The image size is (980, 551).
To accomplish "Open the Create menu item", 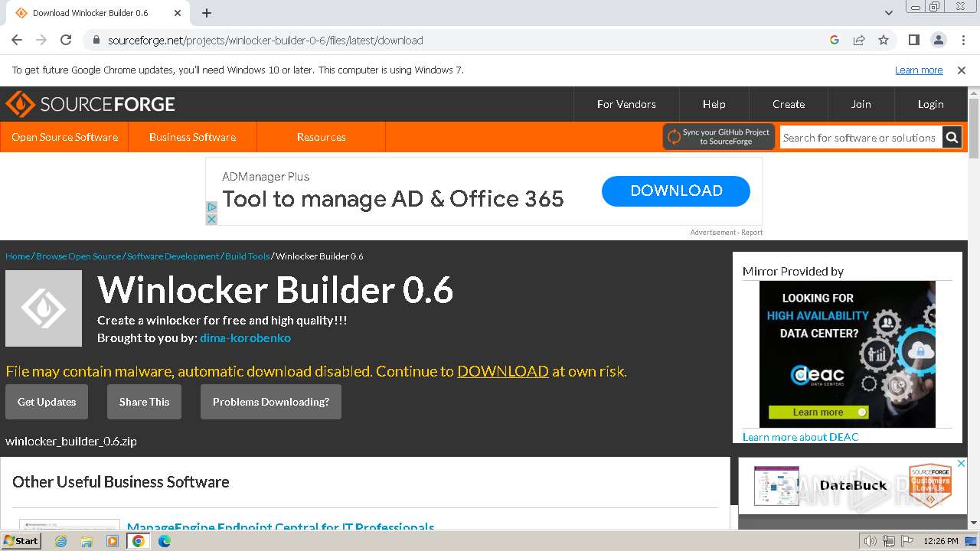I will [x=789, y=104].
